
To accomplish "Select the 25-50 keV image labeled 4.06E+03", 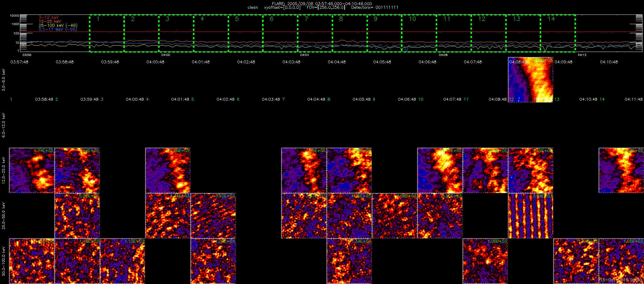I will click(x=395, y=216).
